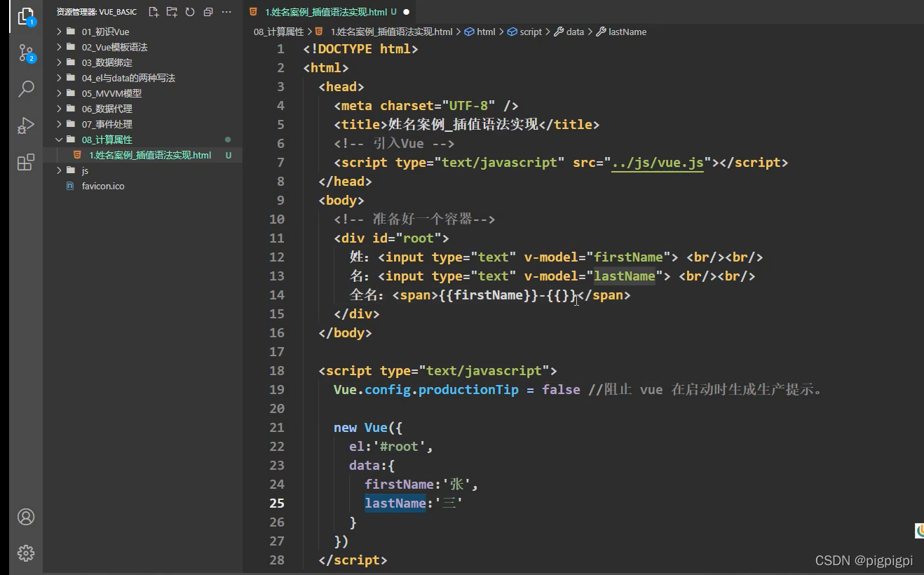Click the New Folder icon in explorer

click(172, 12)
